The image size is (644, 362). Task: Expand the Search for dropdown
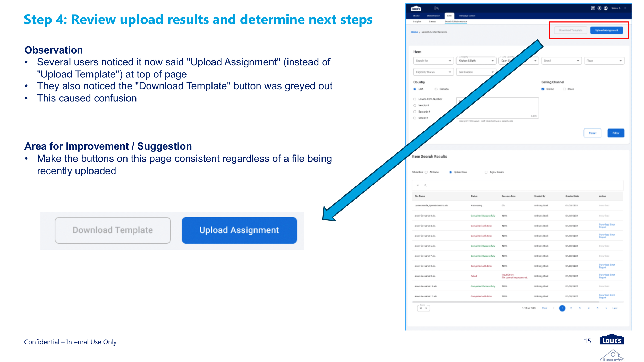433,61
